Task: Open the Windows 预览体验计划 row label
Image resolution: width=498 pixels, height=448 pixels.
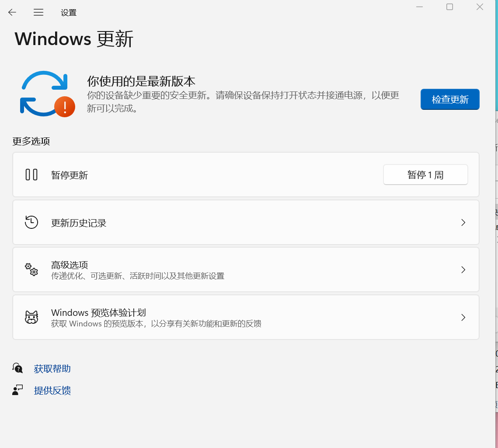Action: click(98, 313)
